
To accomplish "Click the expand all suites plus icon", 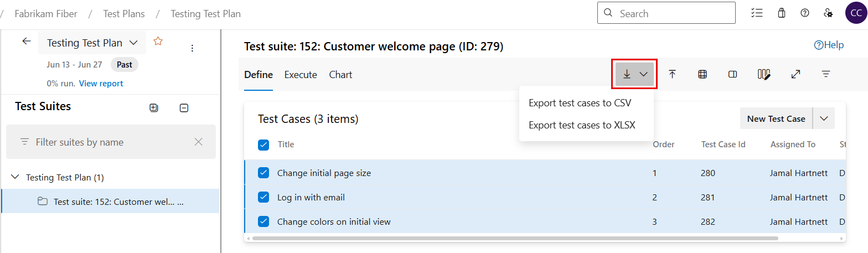I will tap(154, 108).
